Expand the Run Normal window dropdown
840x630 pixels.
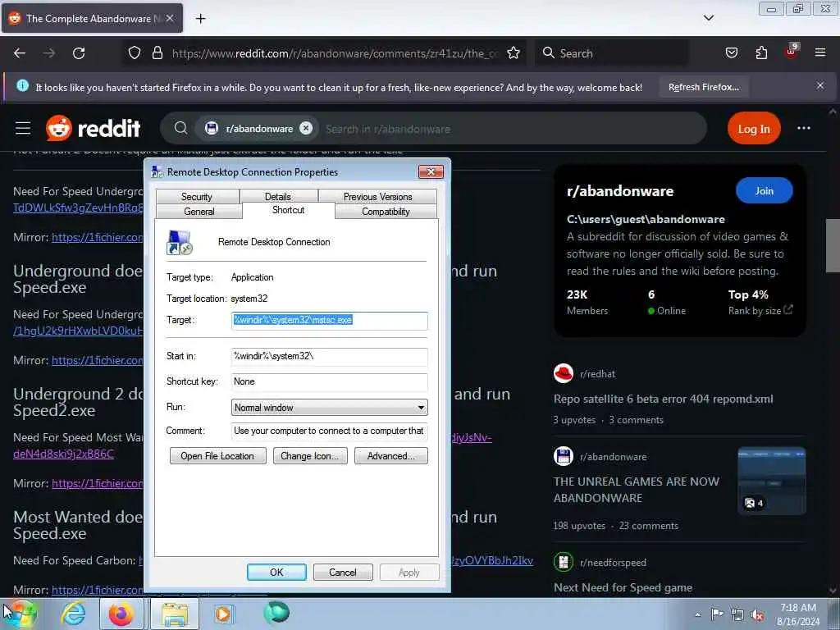tap(330, 407)
